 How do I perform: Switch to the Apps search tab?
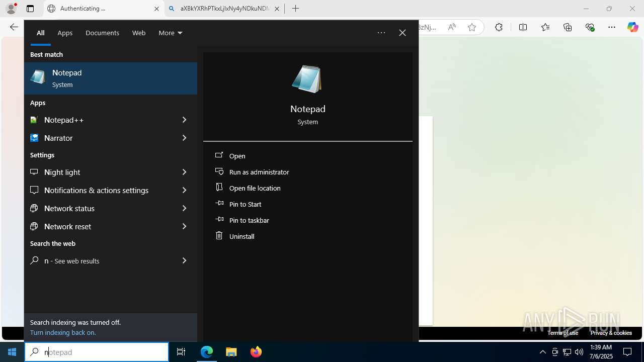(65, 33)
